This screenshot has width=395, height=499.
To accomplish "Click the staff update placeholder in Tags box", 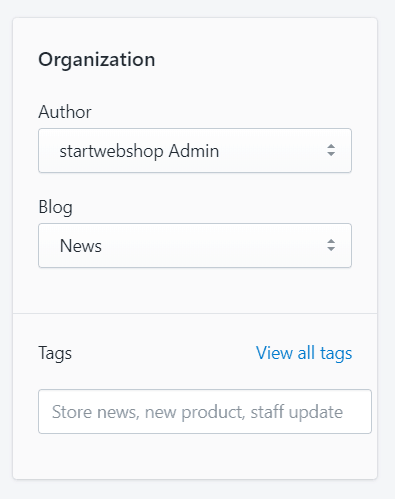I will click(x=297, y=412).
